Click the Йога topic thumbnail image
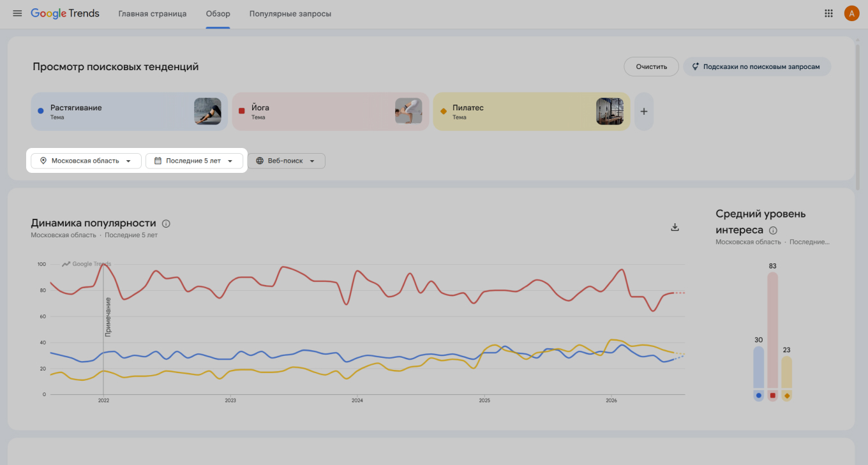The height and width of the screenshot is (465, 868). pyautogui.click(x=408, y=111)
